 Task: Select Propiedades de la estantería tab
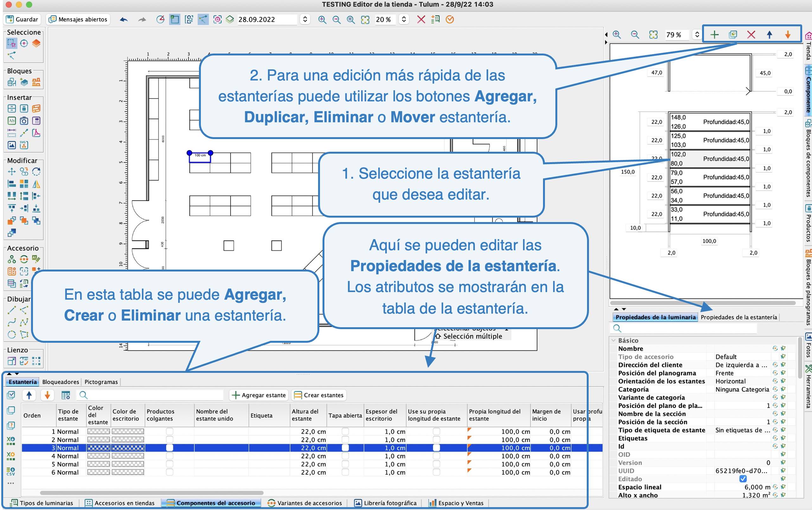click(738, 317)
